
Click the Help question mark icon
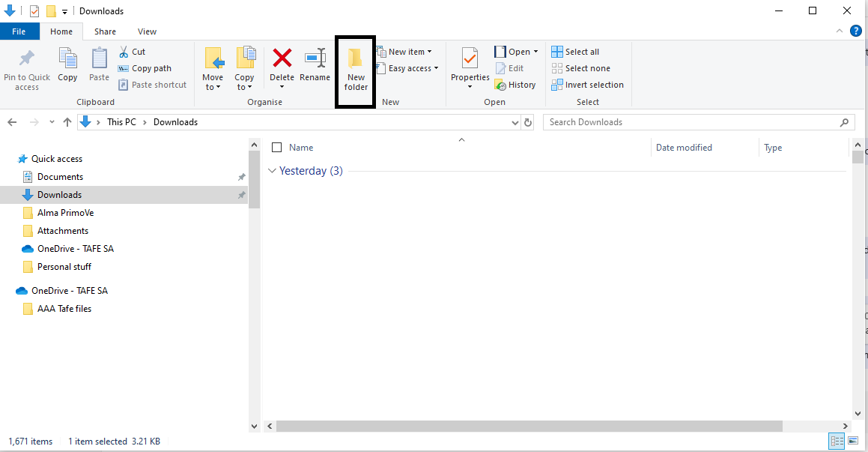[x=855, y=31]
